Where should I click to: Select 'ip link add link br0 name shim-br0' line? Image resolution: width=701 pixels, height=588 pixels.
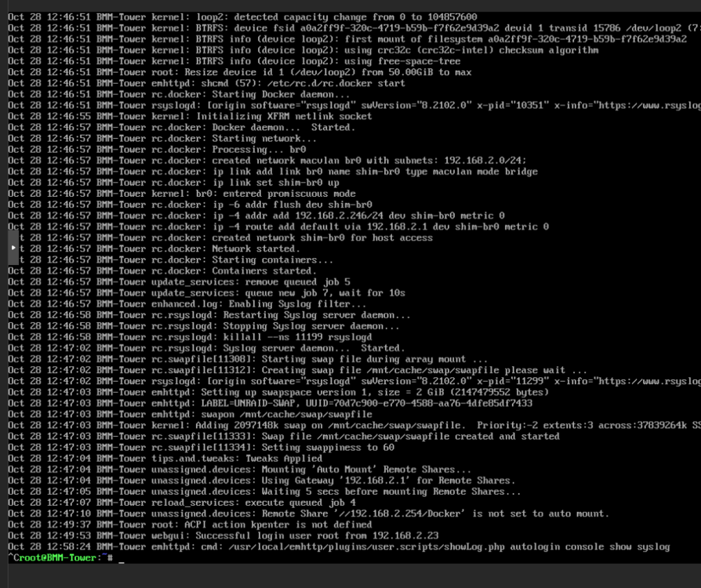tap(273, 171)
